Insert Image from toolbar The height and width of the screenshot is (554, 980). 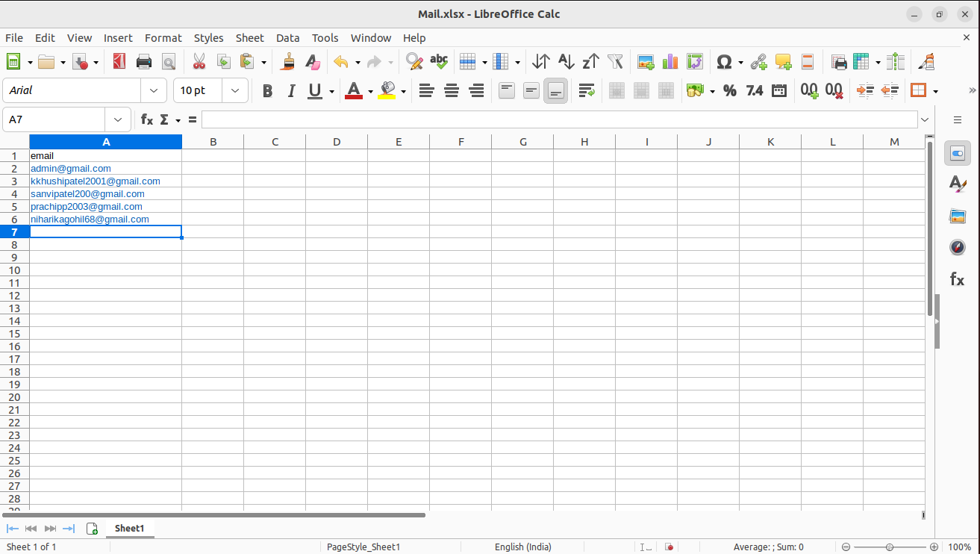(x=646, y=62)
